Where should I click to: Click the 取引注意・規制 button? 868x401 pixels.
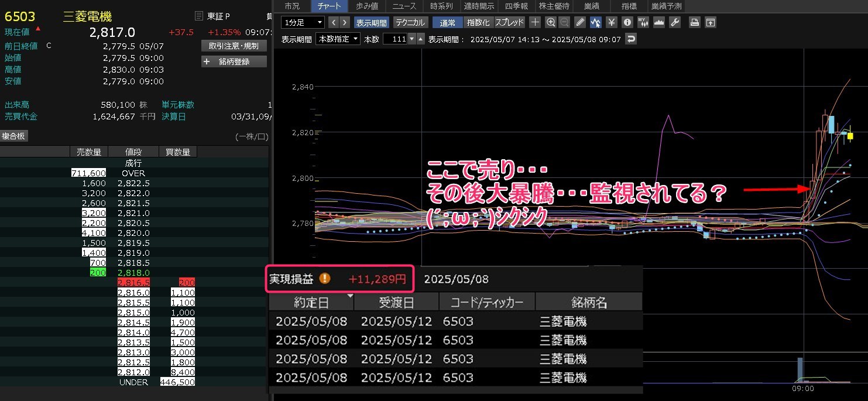click(234, 46)
